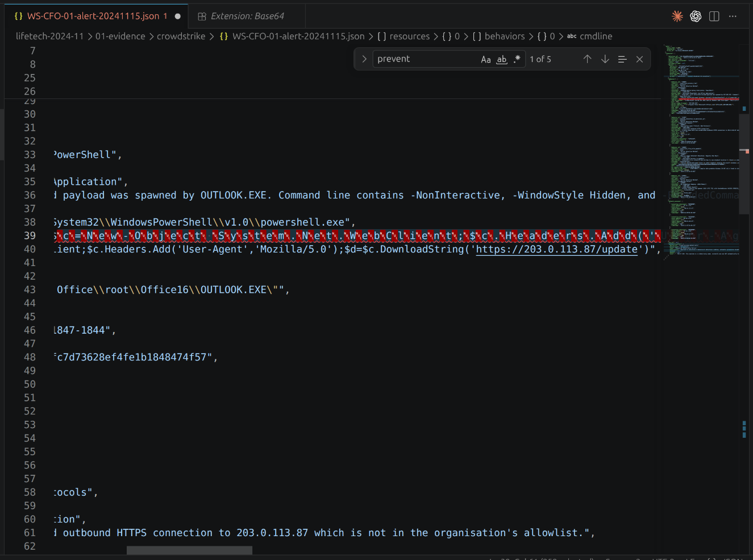The image size is (753, 560).
Task: Toggle find in selection icon
Action: coord(622,59)
